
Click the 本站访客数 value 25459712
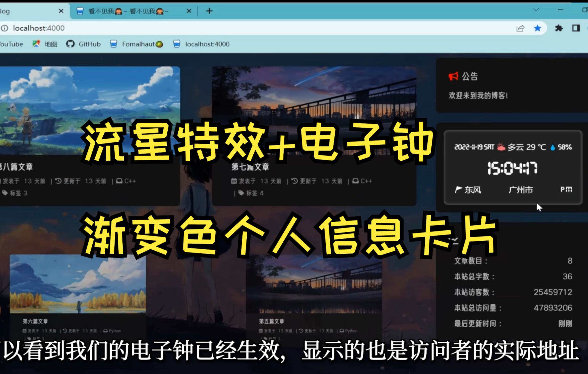pos(553,292)
